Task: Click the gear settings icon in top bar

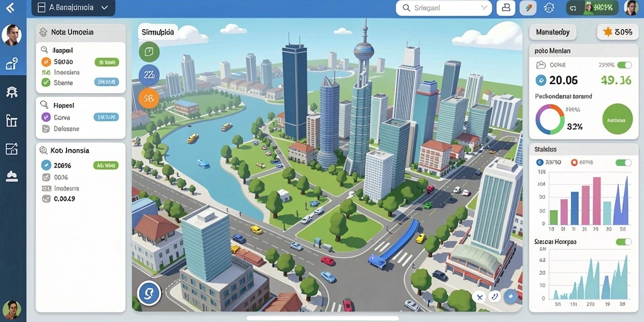Action: pyautogui.click(x=548, y=8)
